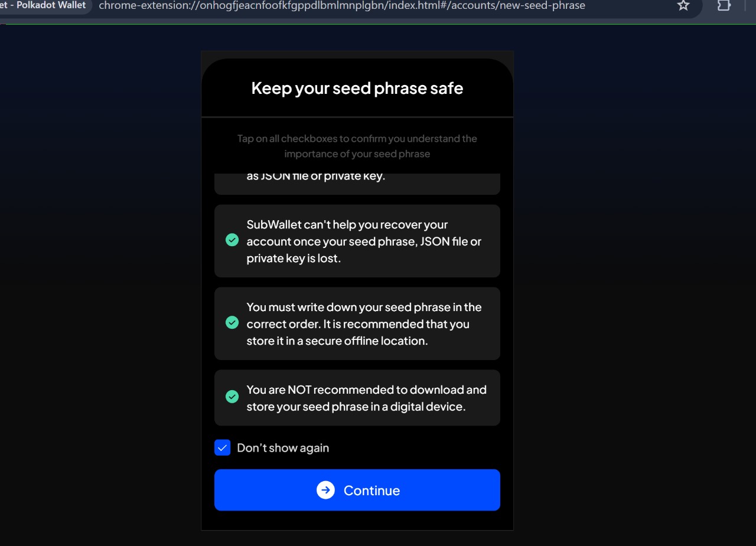The image size is (756, 546).
Task: Click the "Tap on all checkboxes" instruction text
Action: click(x=357, y=146)
